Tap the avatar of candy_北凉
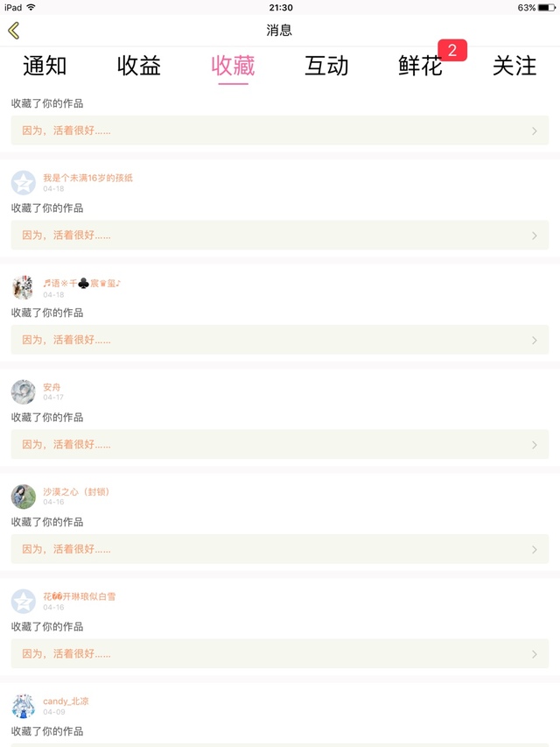This screenshot has width=560, height=747. (x=24, y=707)
